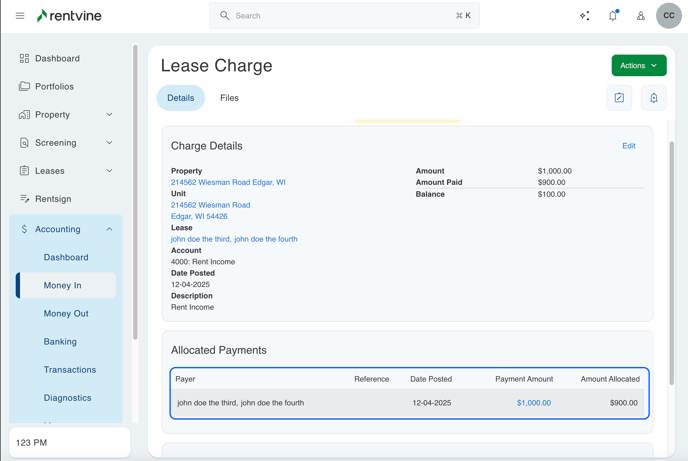Open Portfolios in the sidebar
688x461 pixels.
tap(54, 87)
